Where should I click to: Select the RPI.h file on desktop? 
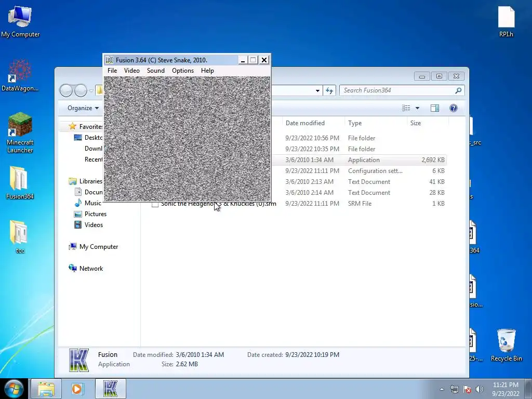(506, 21)
